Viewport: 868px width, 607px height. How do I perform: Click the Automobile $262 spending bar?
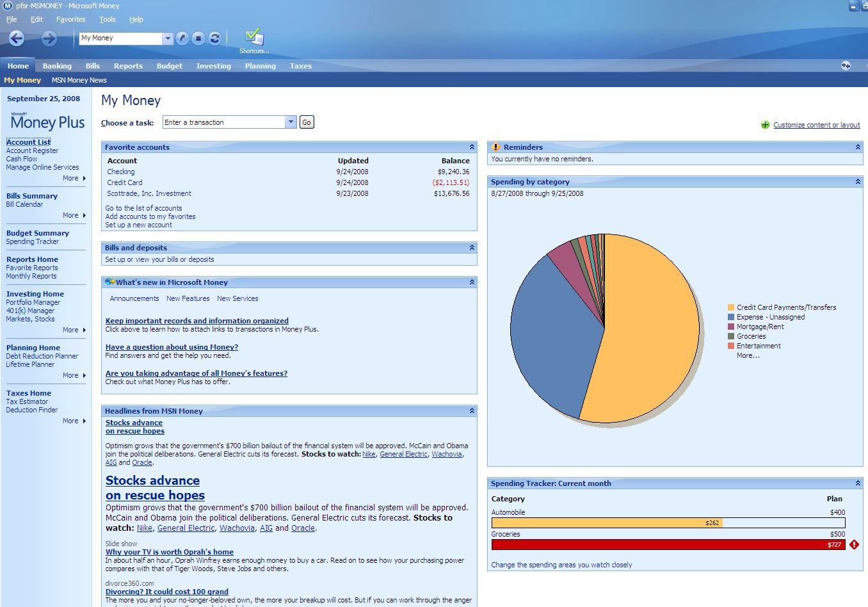pyautogui.click(x=607, y=523)
